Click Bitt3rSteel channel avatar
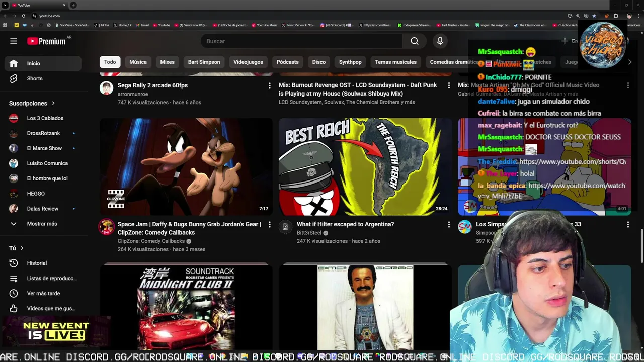 pyautogui.click(x=285, y=227)
